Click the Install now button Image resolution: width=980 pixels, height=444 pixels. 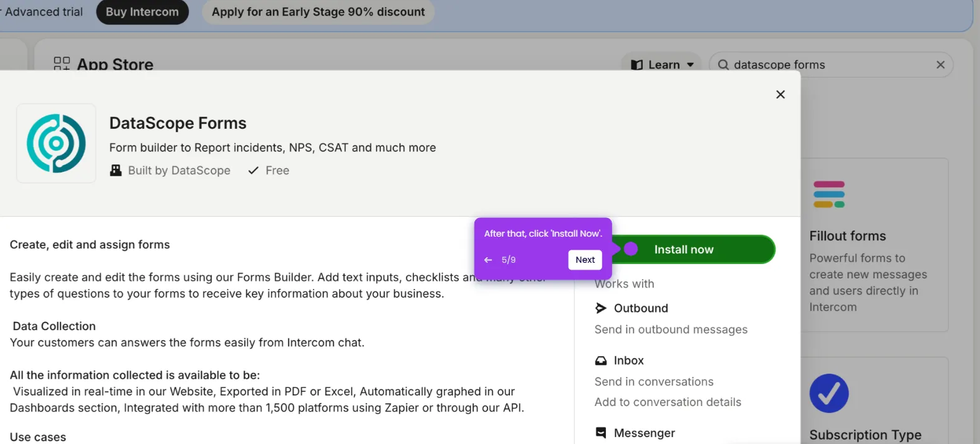tap(693, 249)
